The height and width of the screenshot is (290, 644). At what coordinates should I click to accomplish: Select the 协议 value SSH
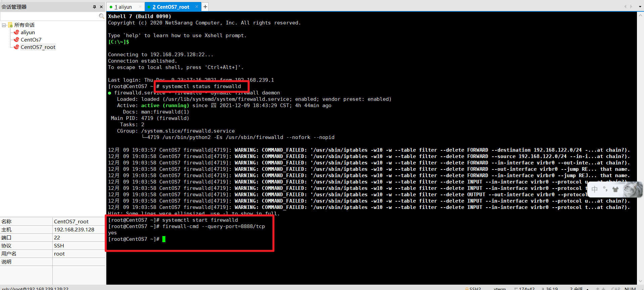pyautogui.click(x=59, y=246)
